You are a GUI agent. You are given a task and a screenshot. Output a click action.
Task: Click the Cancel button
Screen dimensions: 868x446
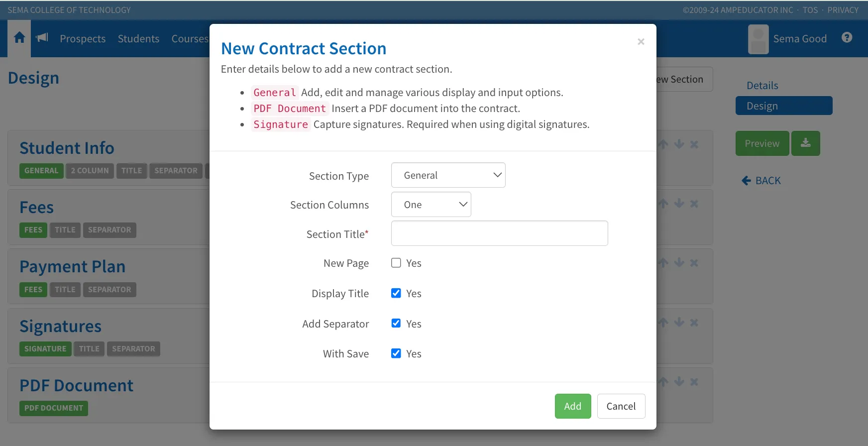pyautogui.click(x=621, y=406)
